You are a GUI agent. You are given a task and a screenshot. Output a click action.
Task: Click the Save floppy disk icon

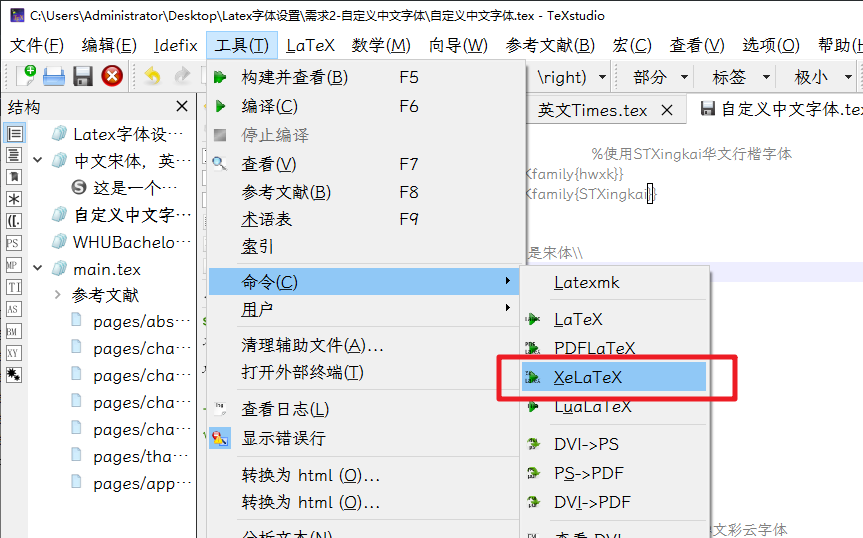[x=83, y=76]
